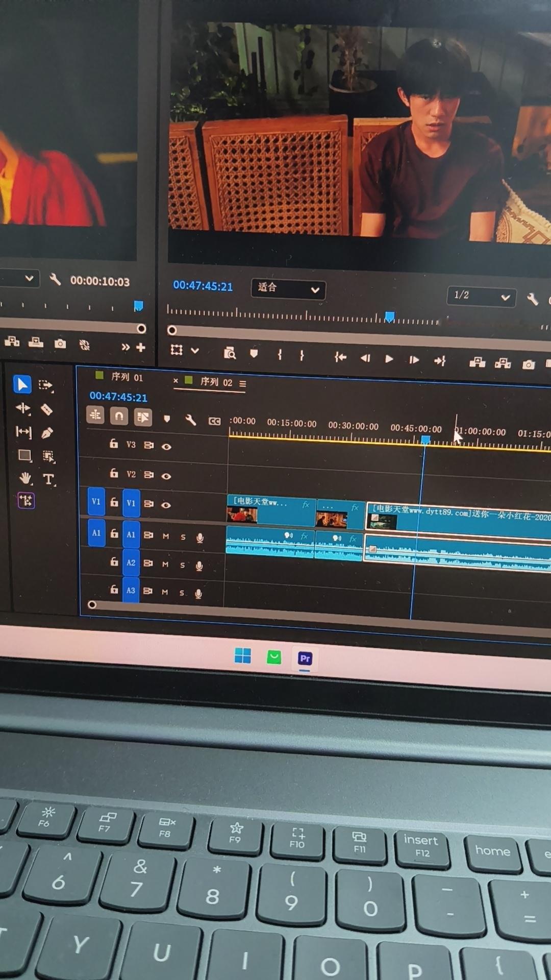The image size is (551, 980).
Task: Add marker in timeline panel
Action: coord(167,419)
